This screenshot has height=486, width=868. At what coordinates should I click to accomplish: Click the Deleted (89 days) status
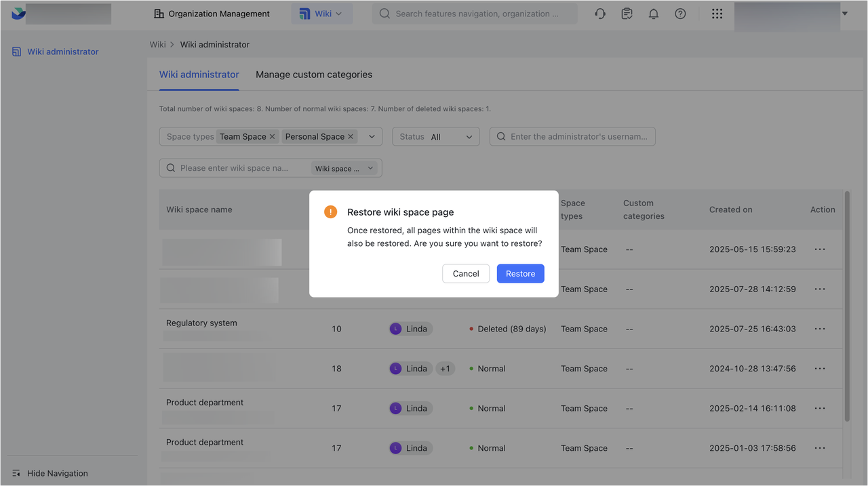(x=507, y=329)
